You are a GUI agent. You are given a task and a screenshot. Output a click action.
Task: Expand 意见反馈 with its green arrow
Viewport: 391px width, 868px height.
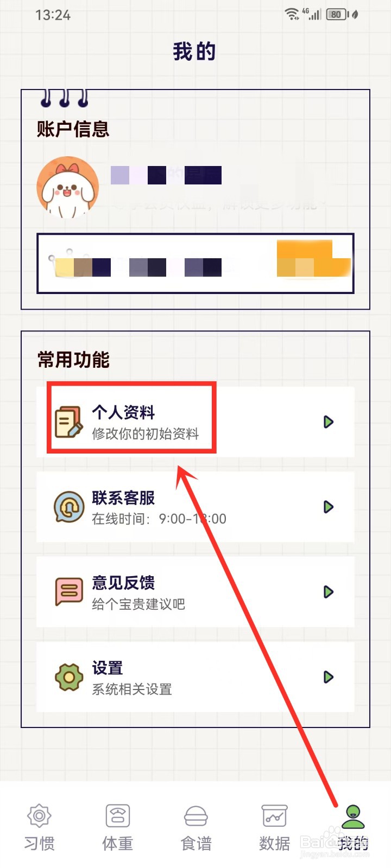coord(328,591)
